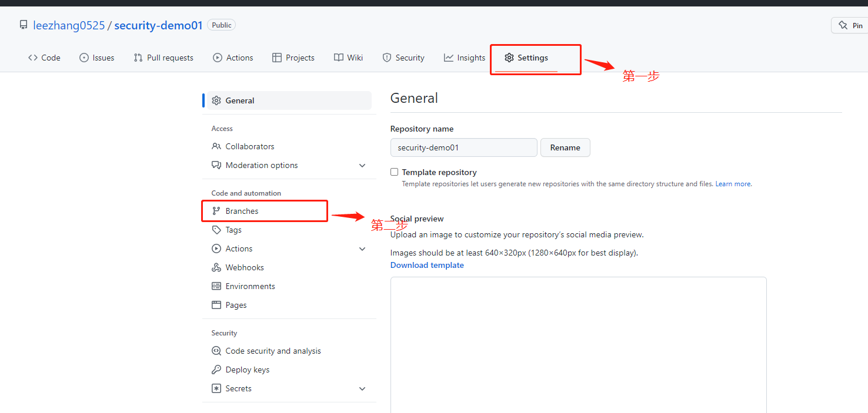Expand the Actions settings submenu
Image resolution: width=868 pixels, height=413 pixels.
[362, 249]
